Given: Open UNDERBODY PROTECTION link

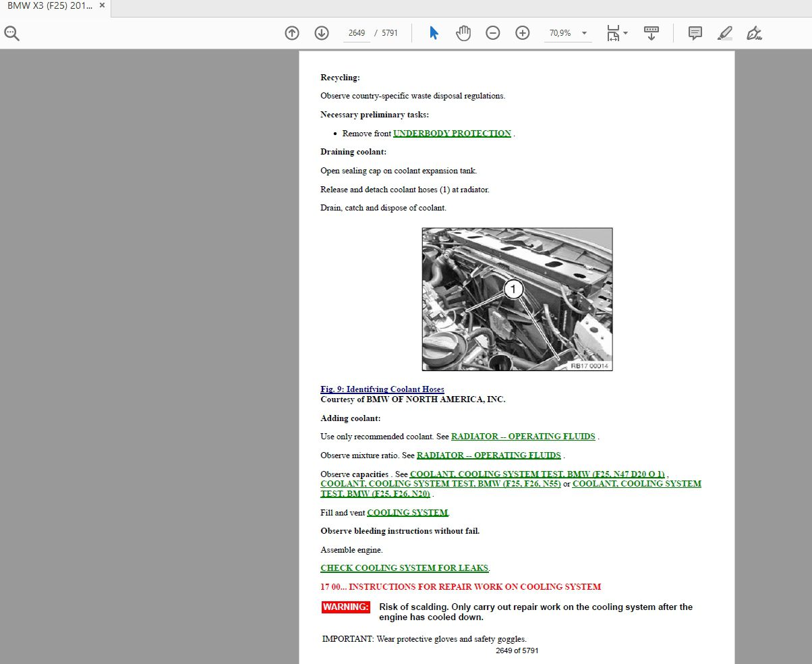Looking at the screenshot, I should (x=452, y=134).
